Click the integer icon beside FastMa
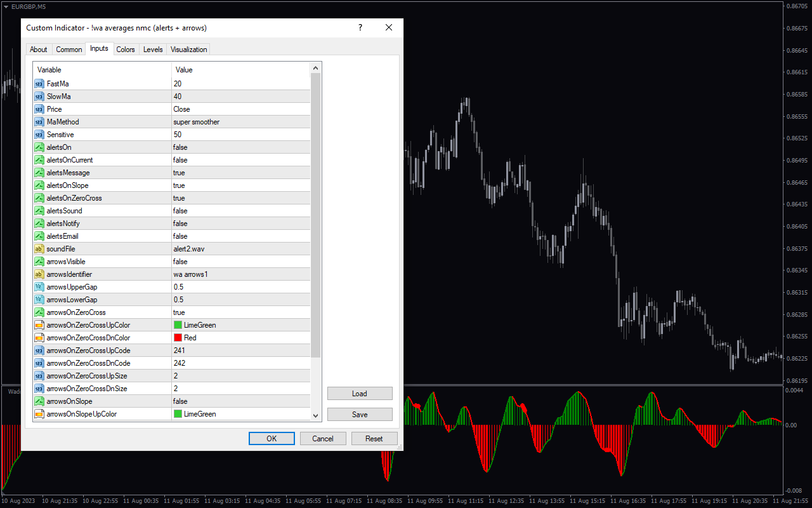812x508 pixels. click(x=39, y=84)
